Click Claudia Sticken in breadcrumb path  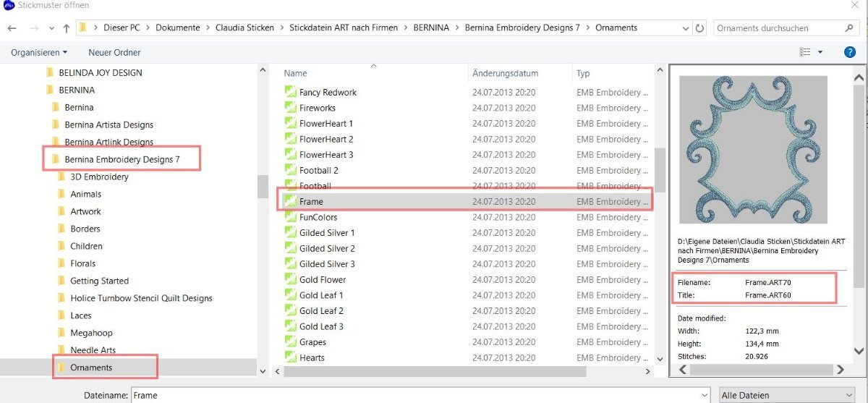pos(244,28)
